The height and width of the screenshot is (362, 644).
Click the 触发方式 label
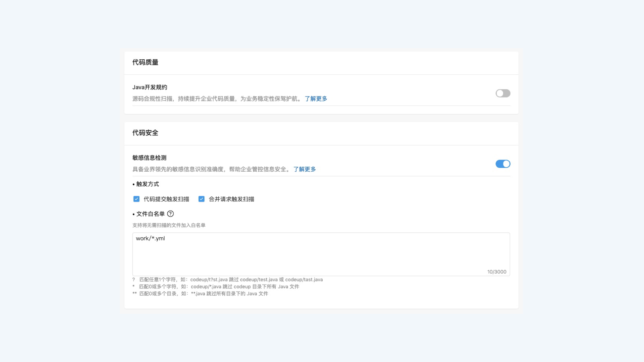tap(148, 184)
